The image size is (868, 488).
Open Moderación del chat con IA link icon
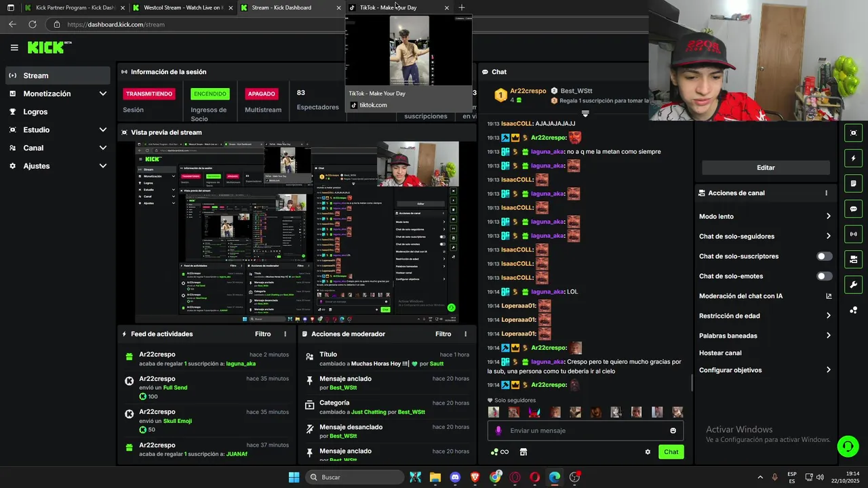coord(829,296)
